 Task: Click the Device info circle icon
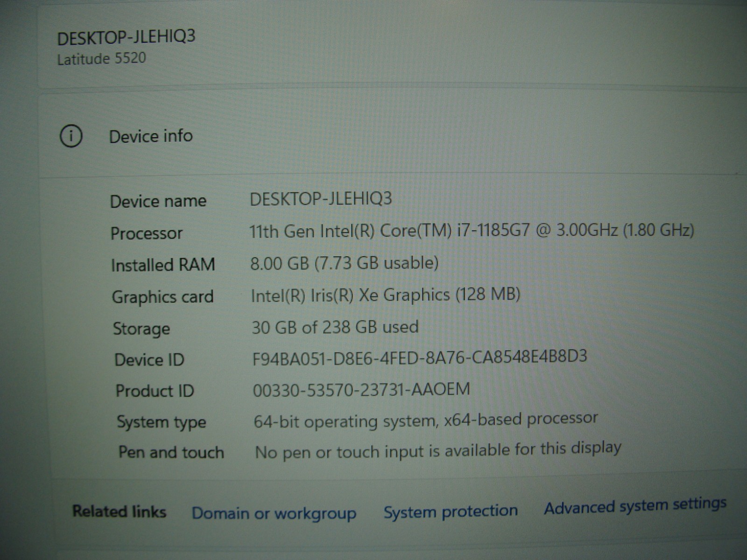point(71,136)
